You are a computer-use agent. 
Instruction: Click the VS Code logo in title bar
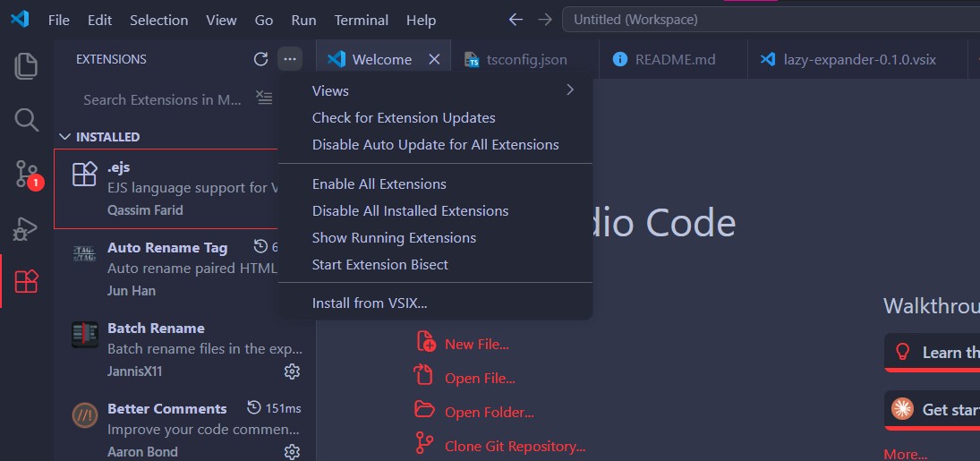point(20,20)
